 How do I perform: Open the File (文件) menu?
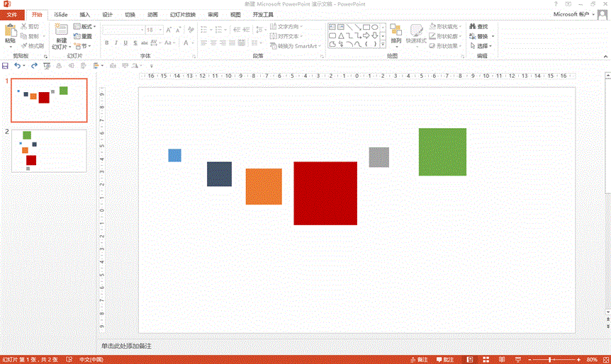point(13,14)
